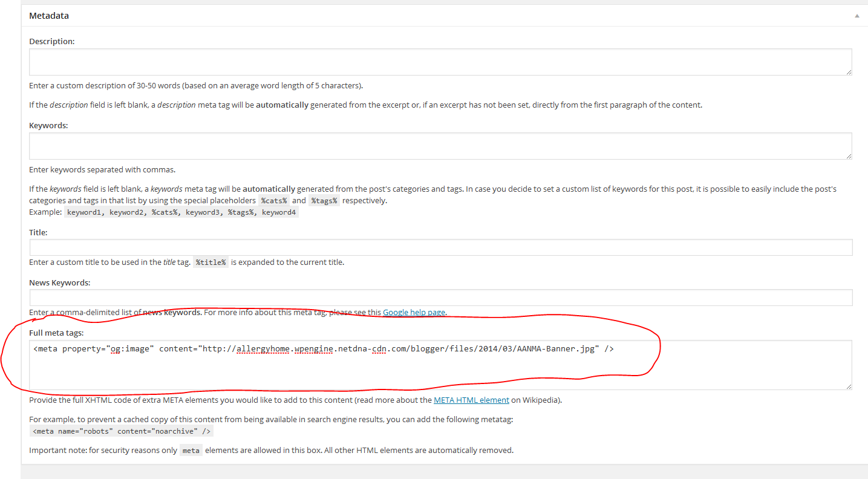Screen dimensions: 868x479
Task: Click the 'meta' code in security note
Action: coord(191,451)
